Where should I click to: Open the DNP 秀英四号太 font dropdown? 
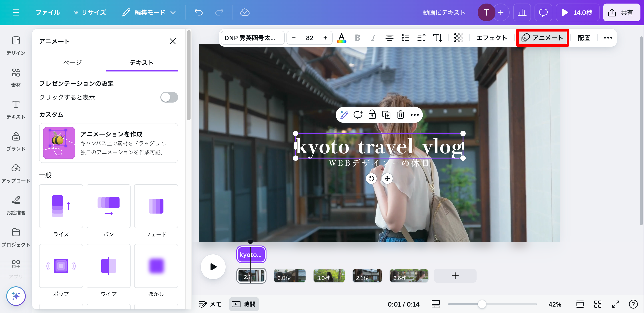(252, 38)
